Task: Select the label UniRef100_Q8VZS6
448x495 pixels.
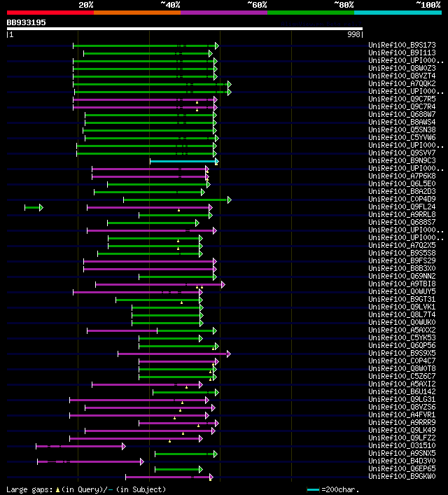Action: [x=402, y=407]
